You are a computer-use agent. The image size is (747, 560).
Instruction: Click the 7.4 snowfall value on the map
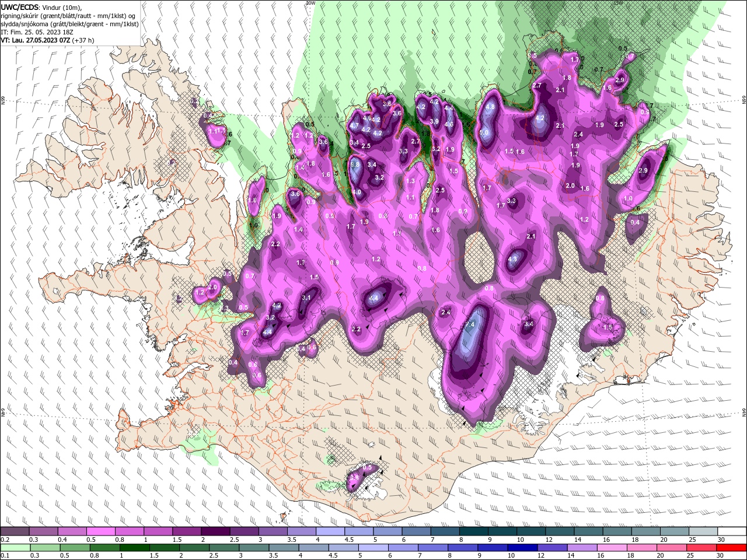tap(470, 324)
